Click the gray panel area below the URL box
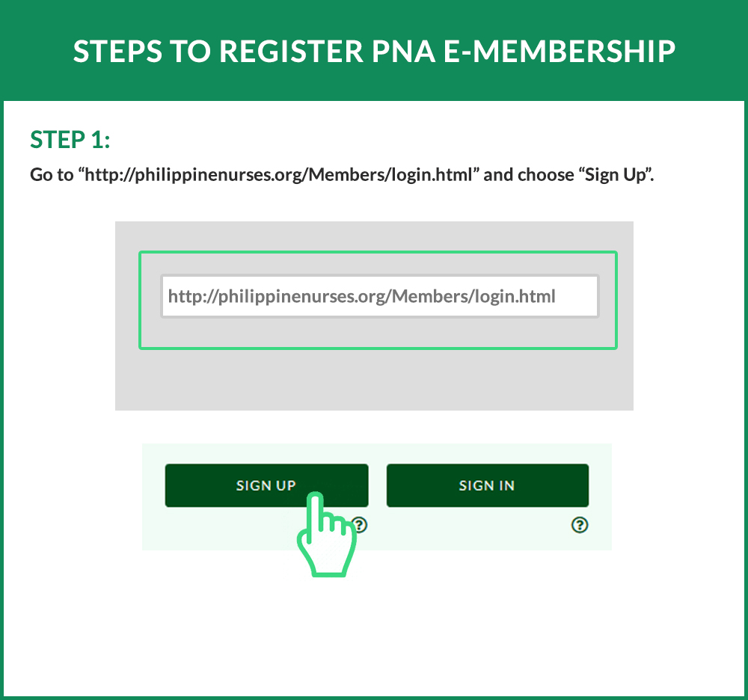The width and height of the screenshot is (748, 700). (374, 380)
